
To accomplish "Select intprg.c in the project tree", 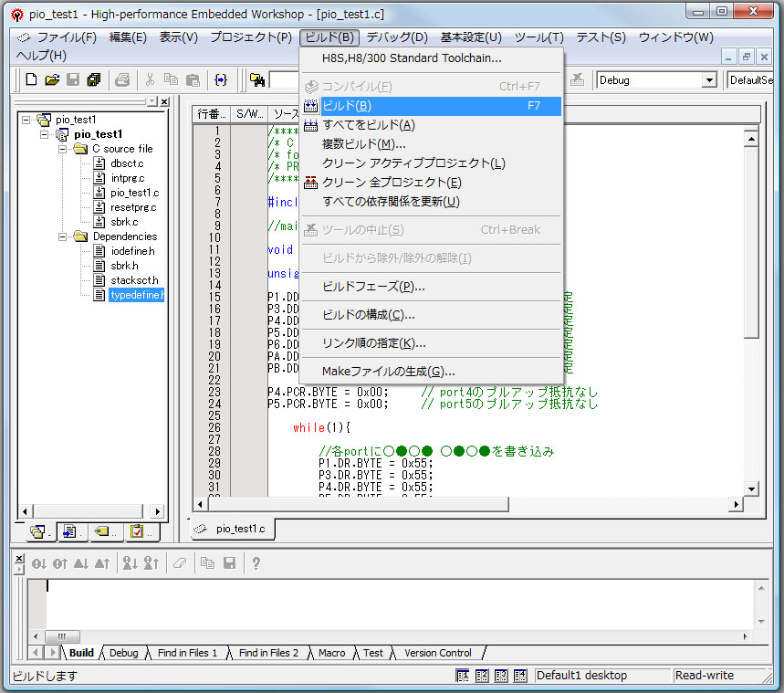I will point(127,178).
